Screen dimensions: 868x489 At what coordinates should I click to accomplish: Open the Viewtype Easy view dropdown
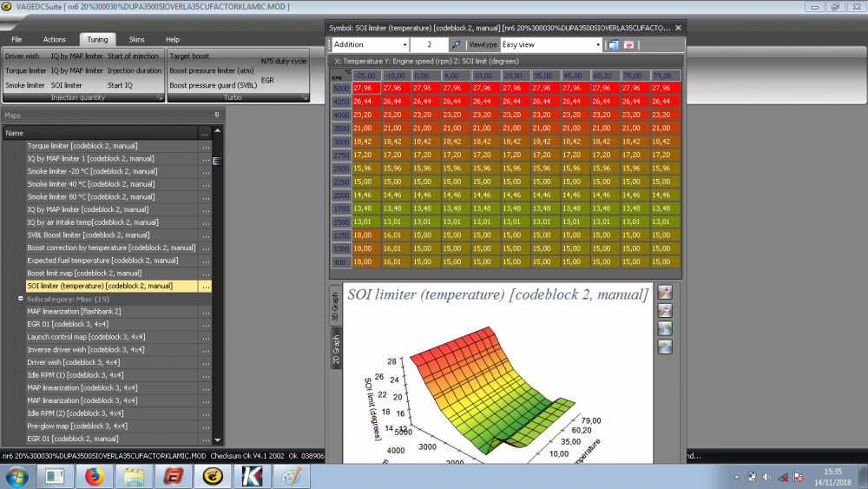click(598, 45)
